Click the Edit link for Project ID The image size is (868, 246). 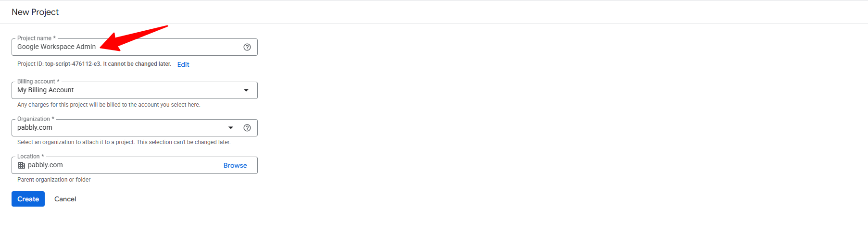[x=183, y=64]
